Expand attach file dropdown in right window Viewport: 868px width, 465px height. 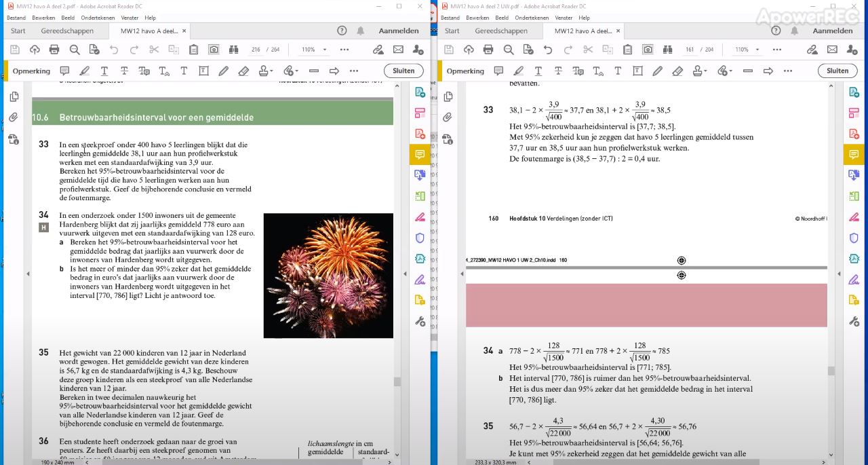click(x=730, y=71)
